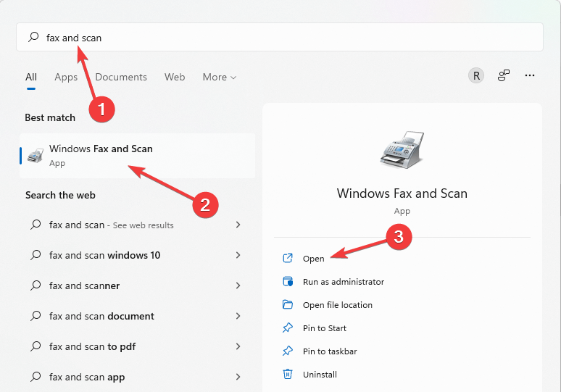Switch to the Documents tab

point(121,77)
